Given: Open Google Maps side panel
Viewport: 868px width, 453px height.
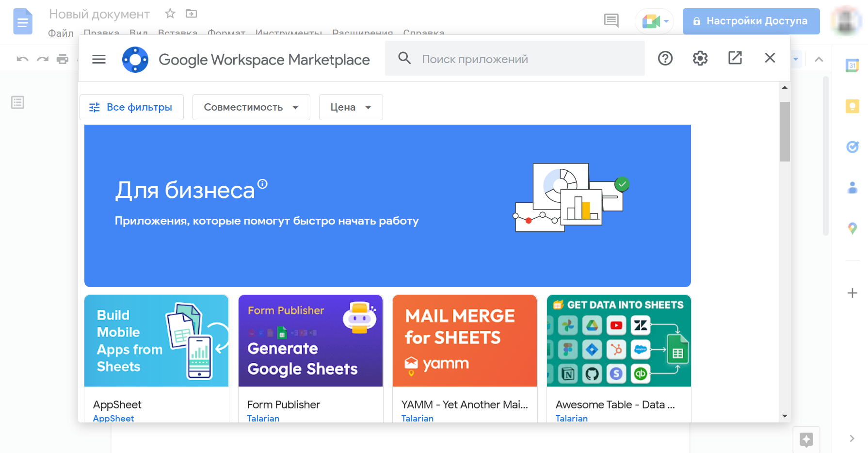Looking at the screenshot, I should click(852, 228).
